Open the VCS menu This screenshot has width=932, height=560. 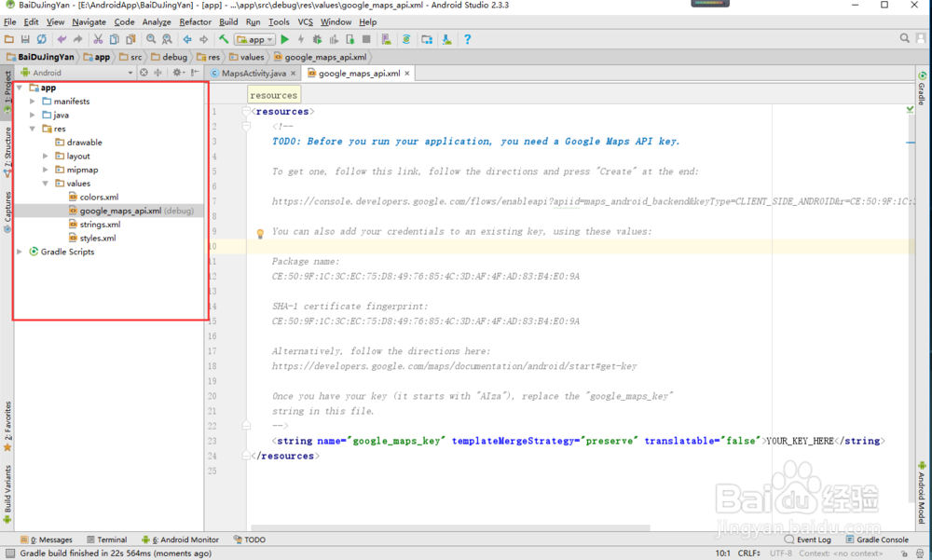click(305, 22)
